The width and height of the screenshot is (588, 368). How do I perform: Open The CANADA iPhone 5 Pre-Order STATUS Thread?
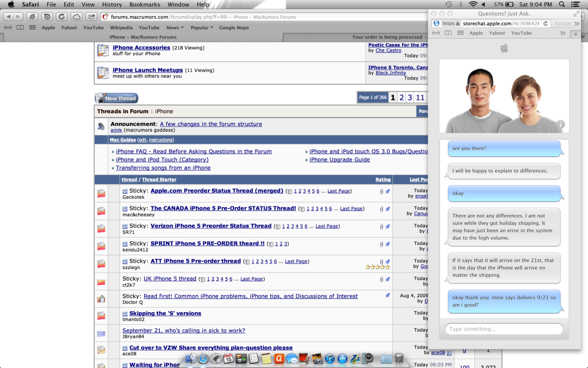pos(223,208)
